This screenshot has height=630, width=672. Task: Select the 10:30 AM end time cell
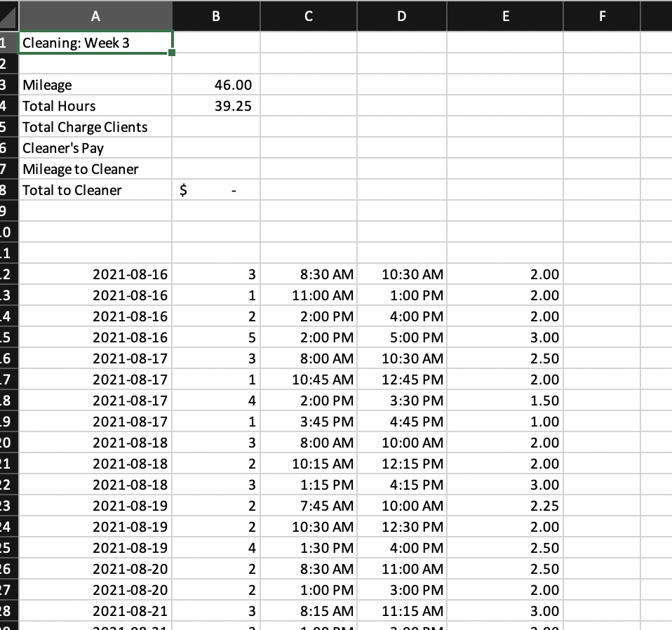402,274
